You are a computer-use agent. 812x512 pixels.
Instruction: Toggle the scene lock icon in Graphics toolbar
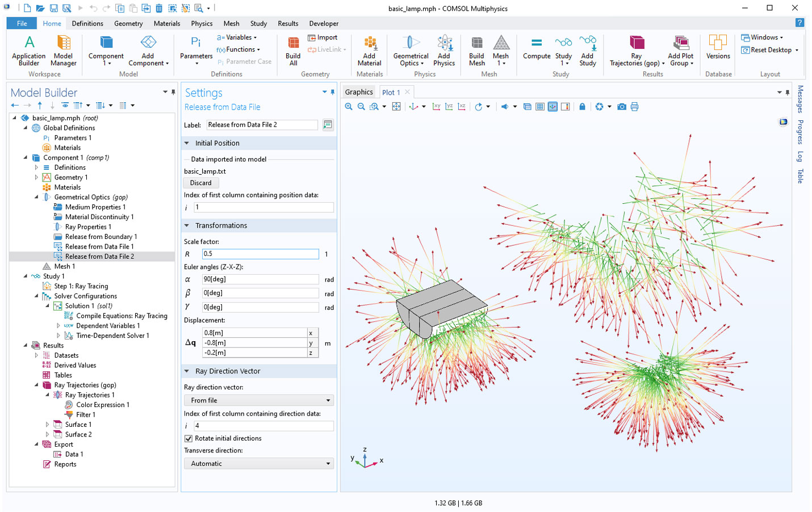click(582, 107)
